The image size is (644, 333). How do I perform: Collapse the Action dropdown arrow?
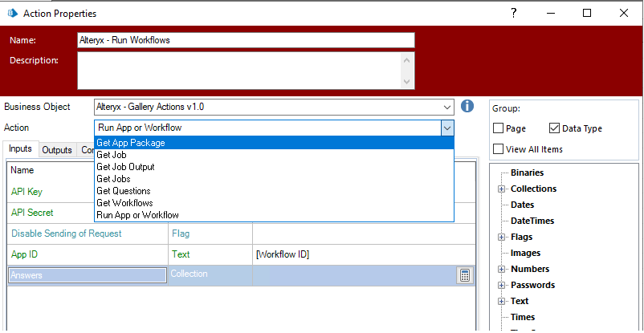click(447, 128)
